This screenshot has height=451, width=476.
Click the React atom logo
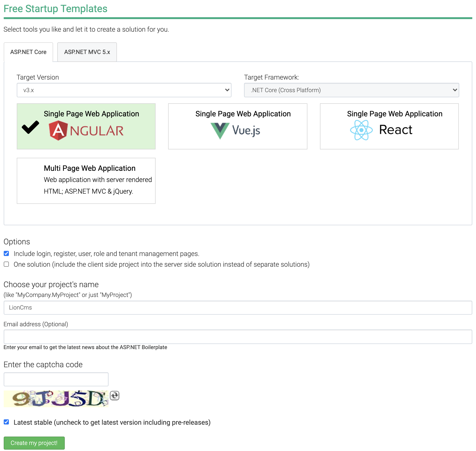(x=361, y=130)
